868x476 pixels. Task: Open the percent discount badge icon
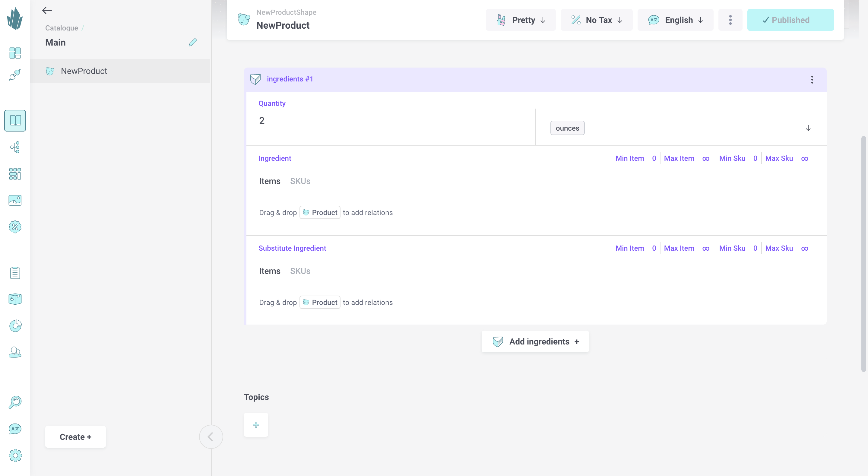click(15, 227)
